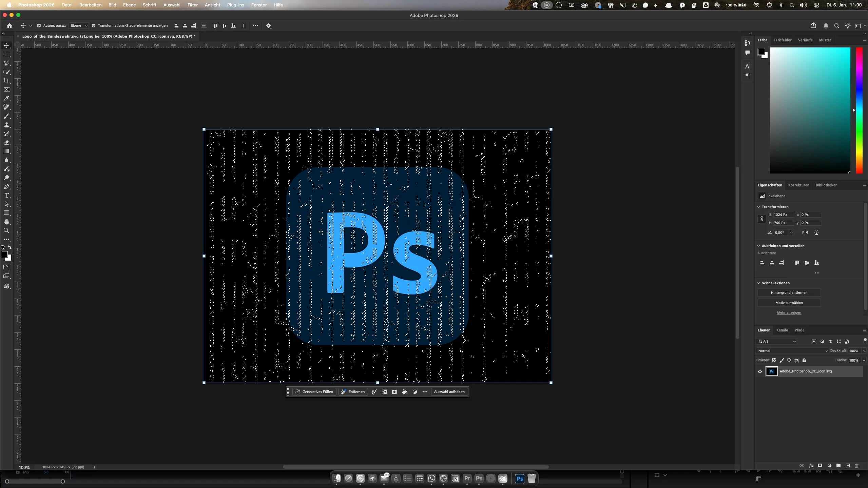The height and width of the screenshot is (488, 868).
Task: Click inside the Farbe panel color field
Action: [x=810, y=110]
